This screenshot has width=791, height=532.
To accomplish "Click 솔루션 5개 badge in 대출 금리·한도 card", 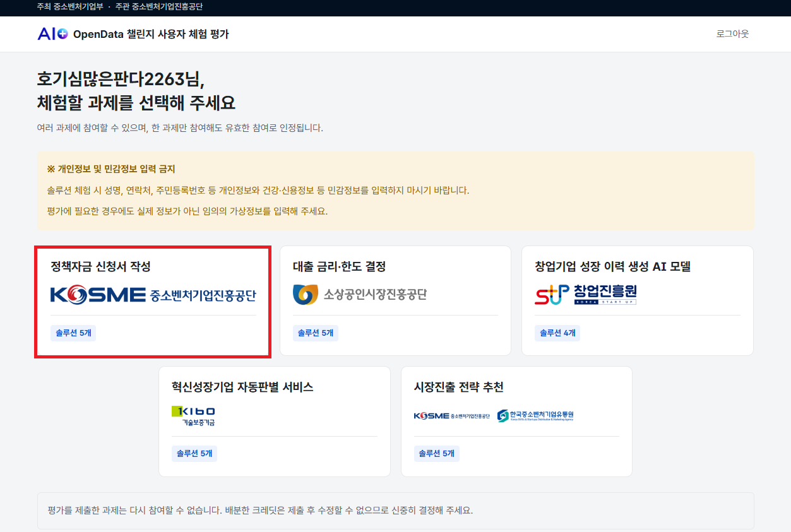I will click(x=316, y=333).
